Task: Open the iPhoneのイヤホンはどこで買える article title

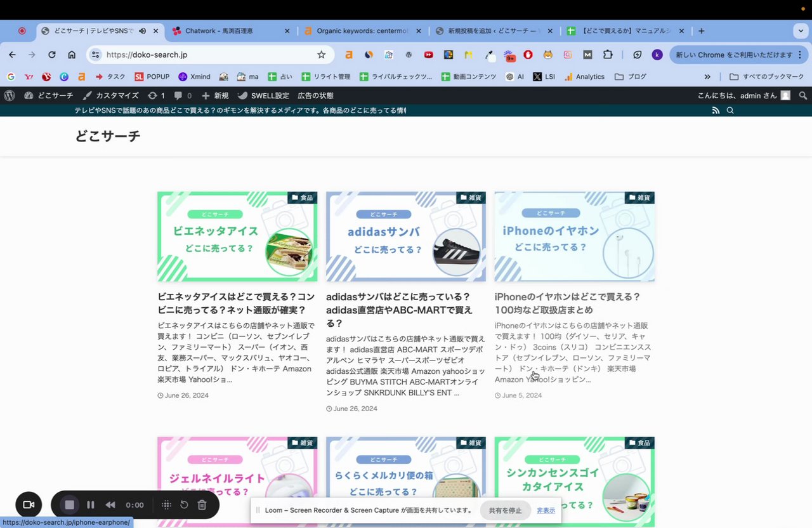Action: 568,303
